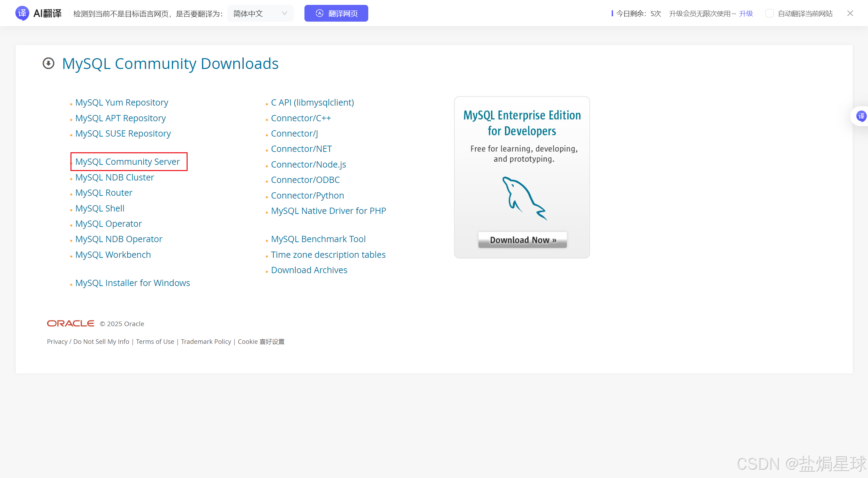
Task: Open Connector/C++ link
Action: [301, 118]
